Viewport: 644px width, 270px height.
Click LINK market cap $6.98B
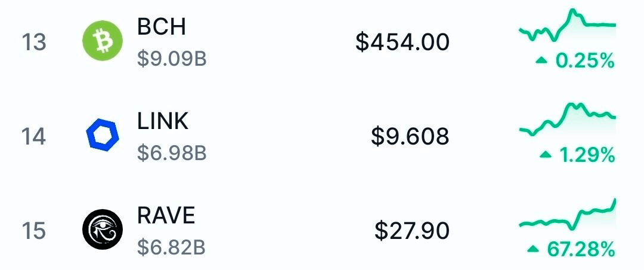tap(172, 154)
